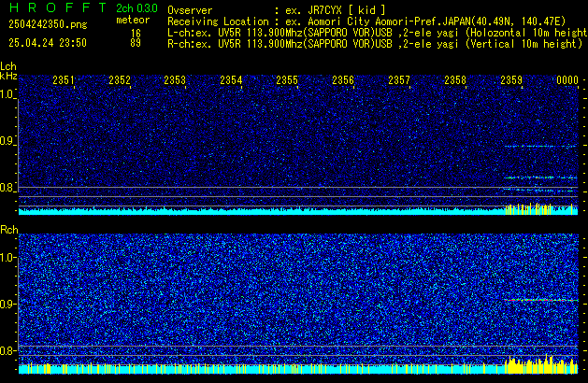Select filename 2504242350.png
588x383 pixels.
point(48,24)
